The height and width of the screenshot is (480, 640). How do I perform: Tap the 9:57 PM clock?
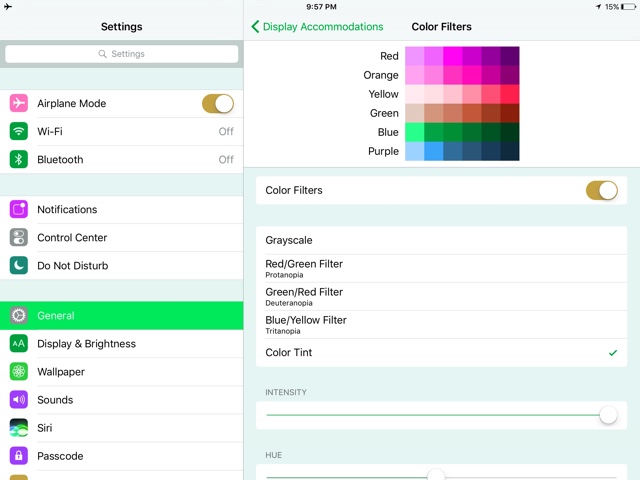(322, 7)
